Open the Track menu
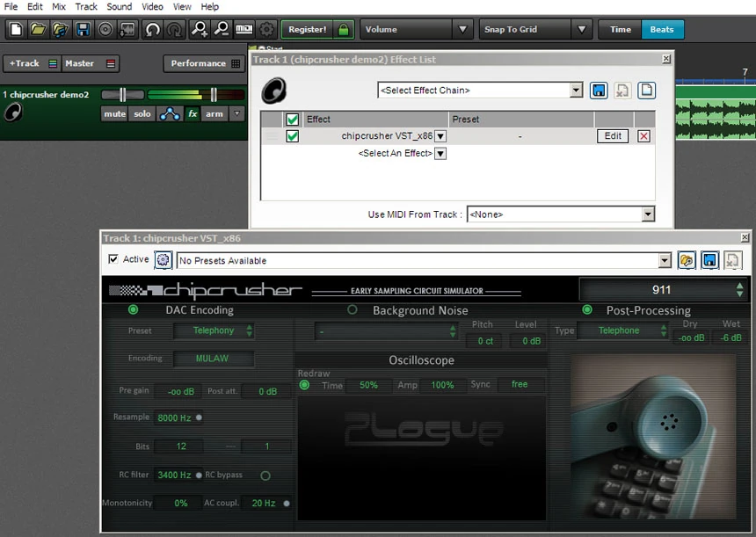This screenshot has height=537, width=756. (86, 7)
